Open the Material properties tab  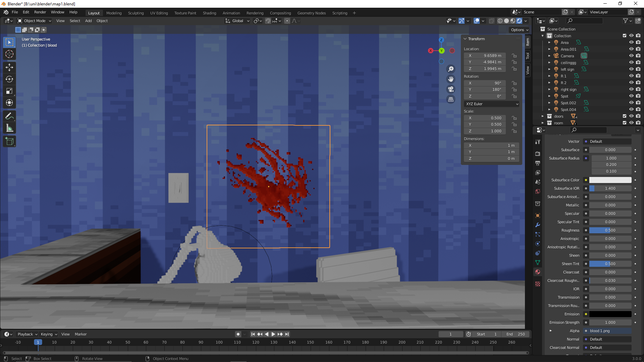pyautogui.click(x=538, y=272)
